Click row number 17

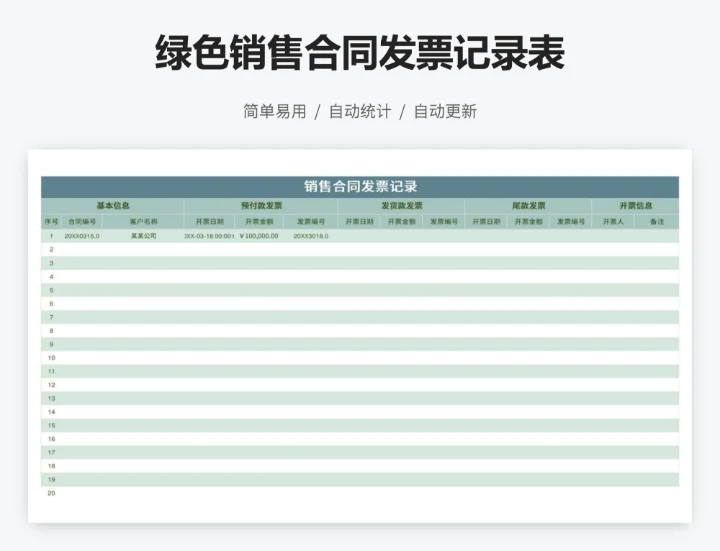[51, 453]
